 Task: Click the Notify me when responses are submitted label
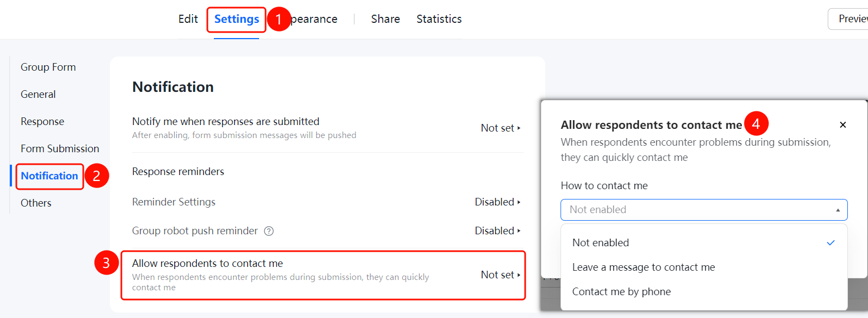point(226,122)
